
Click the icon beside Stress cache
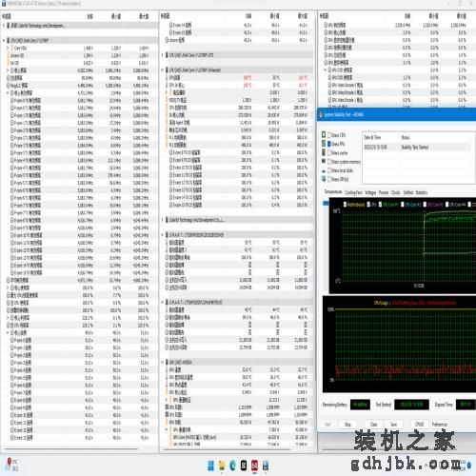point(324,152)
